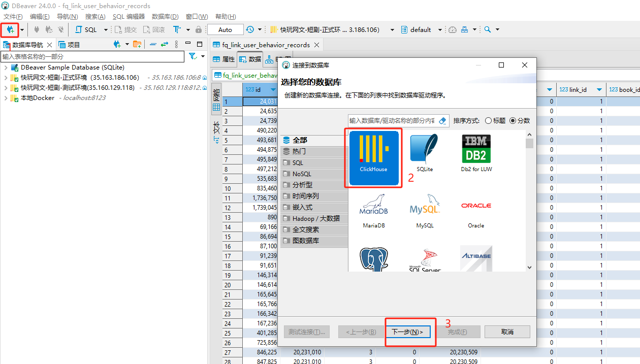Expand the 正式环境 connection tree node
The image size is (640, 364).
pos(6,78)
